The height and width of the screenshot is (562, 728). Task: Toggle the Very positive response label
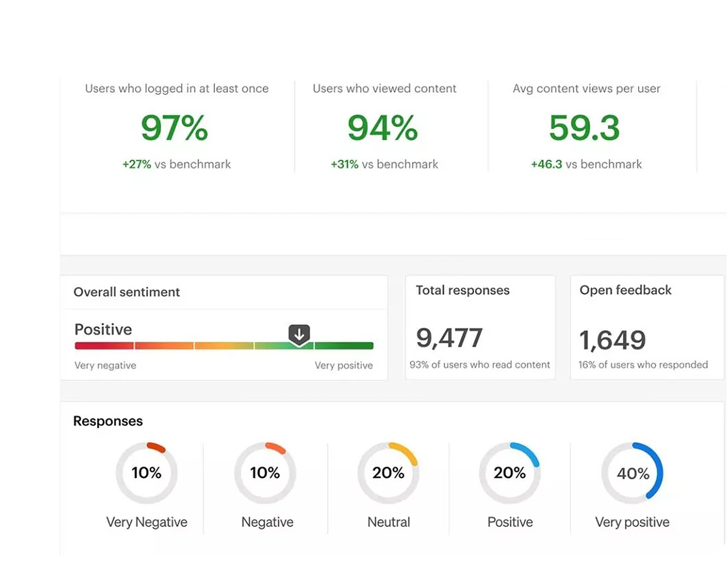tap(633, 522)
